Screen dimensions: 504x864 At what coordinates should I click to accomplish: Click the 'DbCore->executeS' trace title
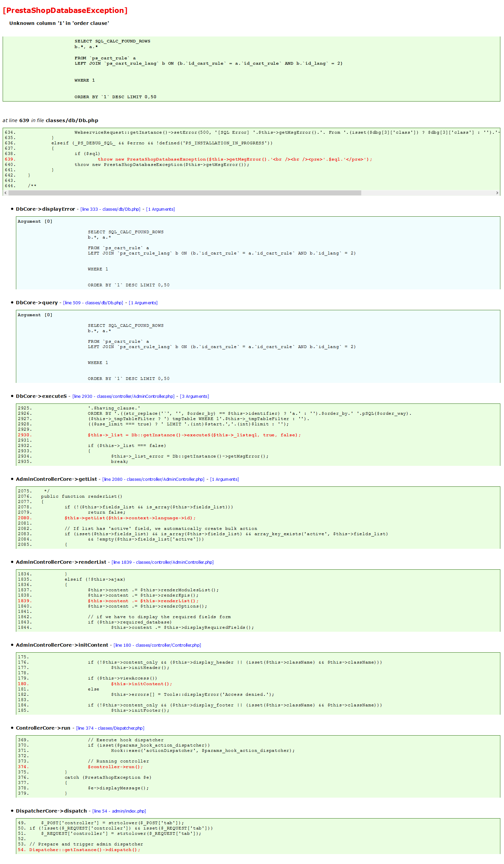click(x=41, y=396)
